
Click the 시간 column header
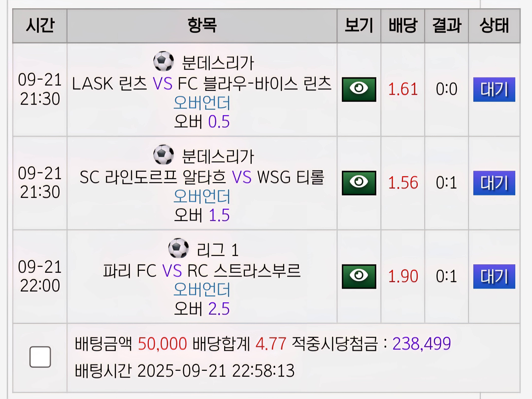point(40,25)
